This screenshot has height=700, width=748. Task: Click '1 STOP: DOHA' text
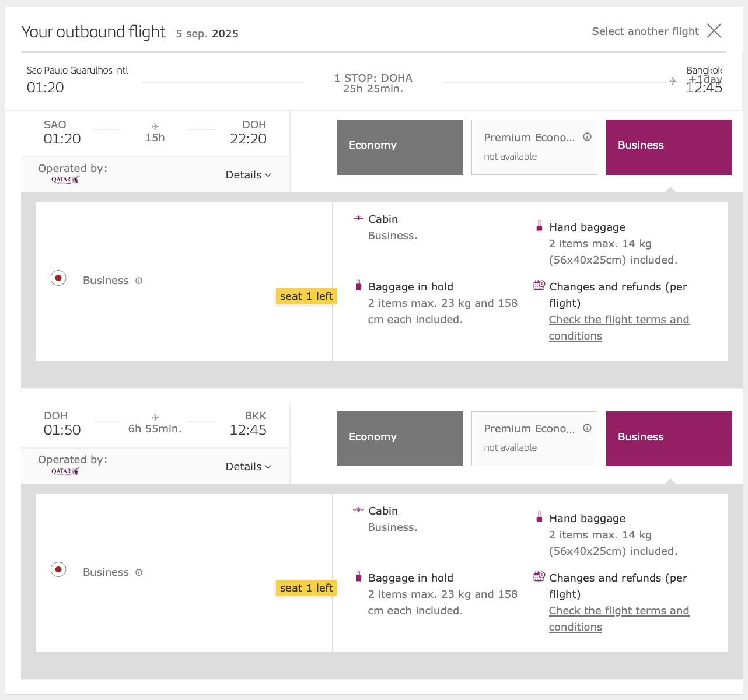pos(373,78)
